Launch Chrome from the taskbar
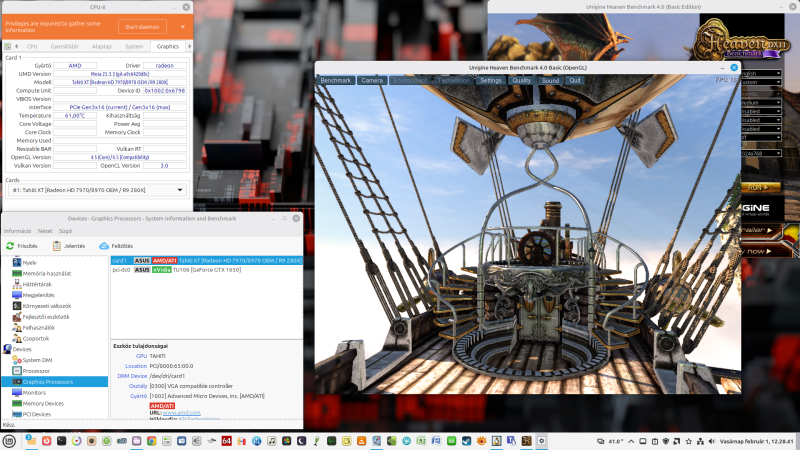Viewport: 800px width, 450px height. (152, 441)
